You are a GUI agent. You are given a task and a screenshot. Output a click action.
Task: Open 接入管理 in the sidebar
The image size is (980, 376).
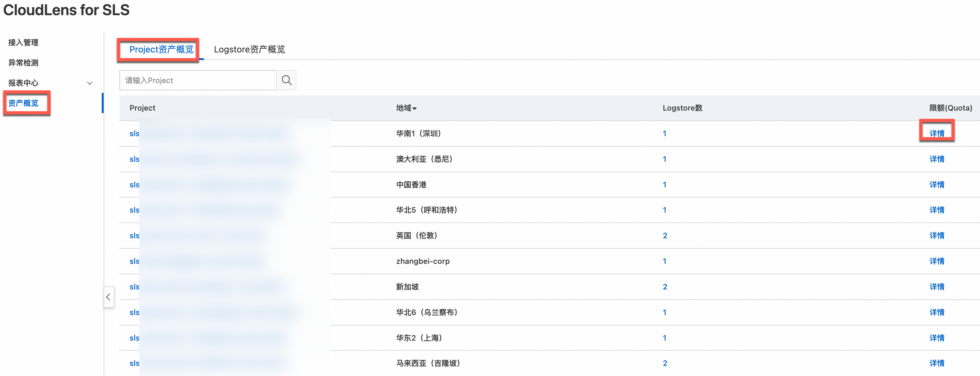point(23,42)
